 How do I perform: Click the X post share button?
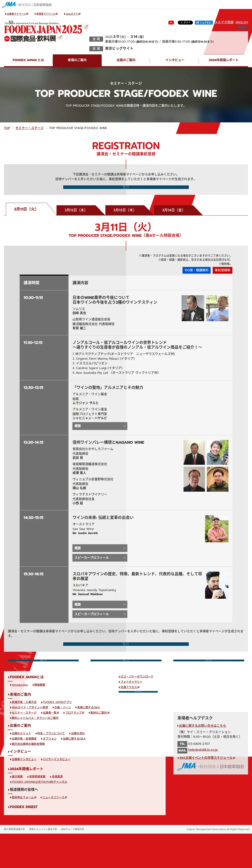coord(185,23)
